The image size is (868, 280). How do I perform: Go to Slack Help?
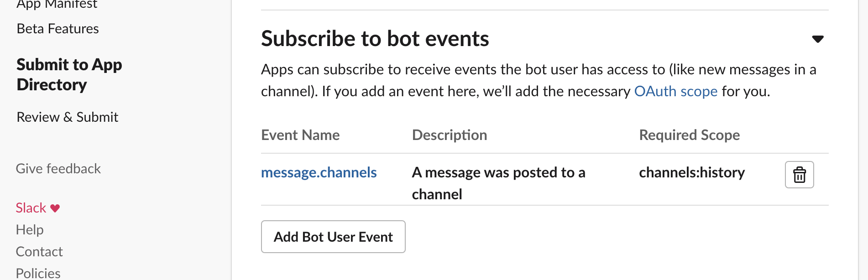[30, 229]
